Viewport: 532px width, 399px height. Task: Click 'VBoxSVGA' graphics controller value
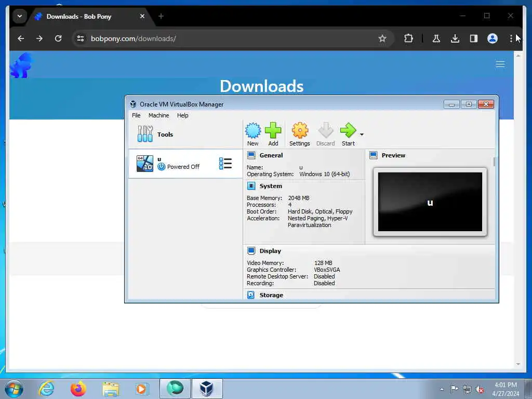tap(327, 270)
